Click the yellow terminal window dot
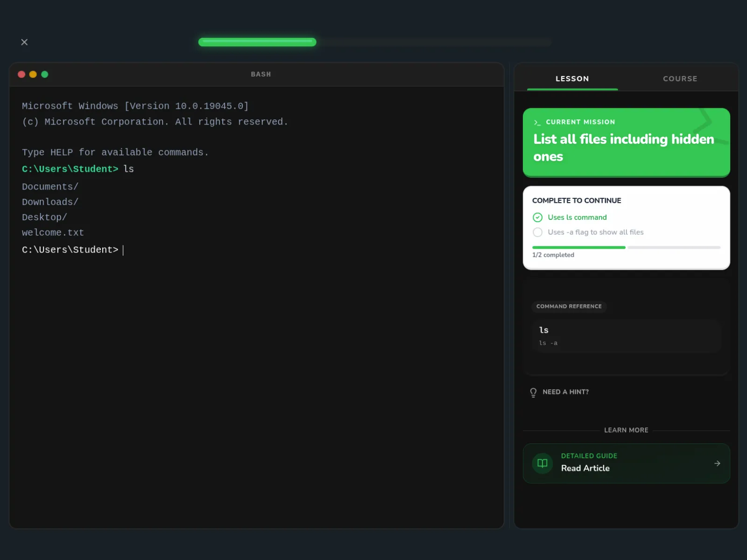747x560 pixels. pos(33,74)
